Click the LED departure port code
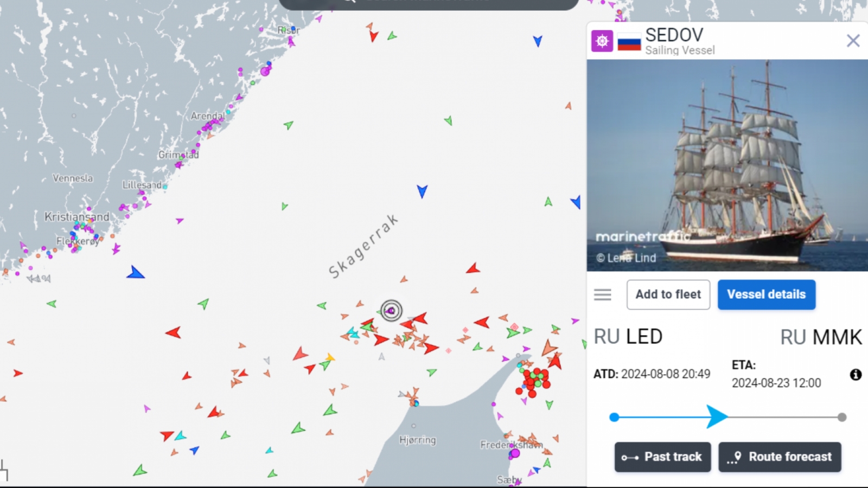The image size is (868, 488). tap(644, 337)
